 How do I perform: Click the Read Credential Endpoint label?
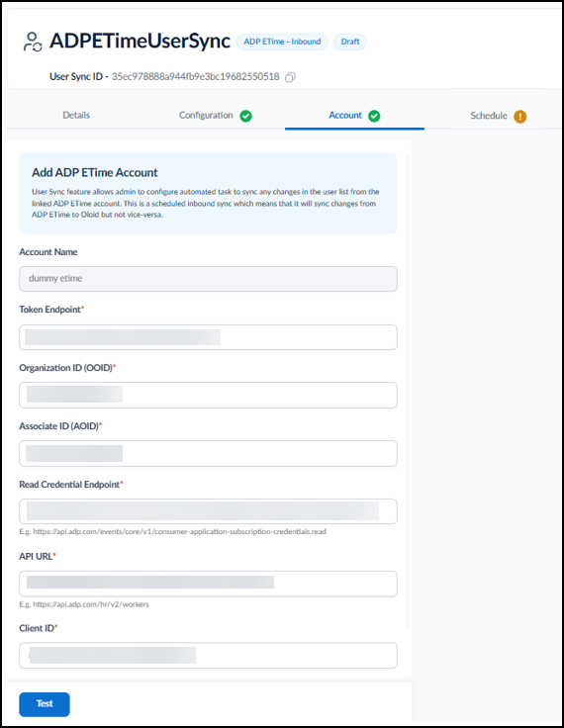[x=69, y=485]
